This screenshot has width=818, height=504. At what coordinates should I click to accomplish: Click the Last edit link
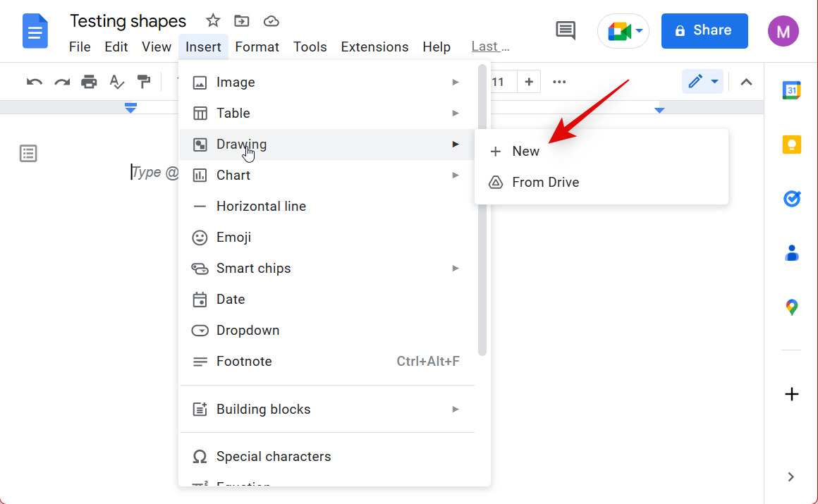pos(490,47)
